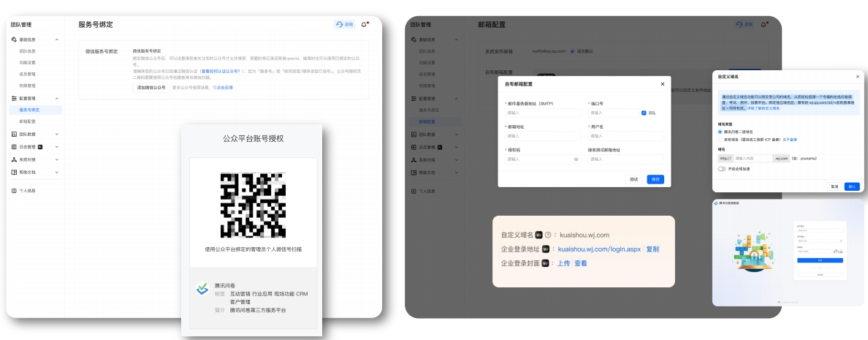Click 帮助文档 book icon in 邮箱配置 window

[414, 173]
